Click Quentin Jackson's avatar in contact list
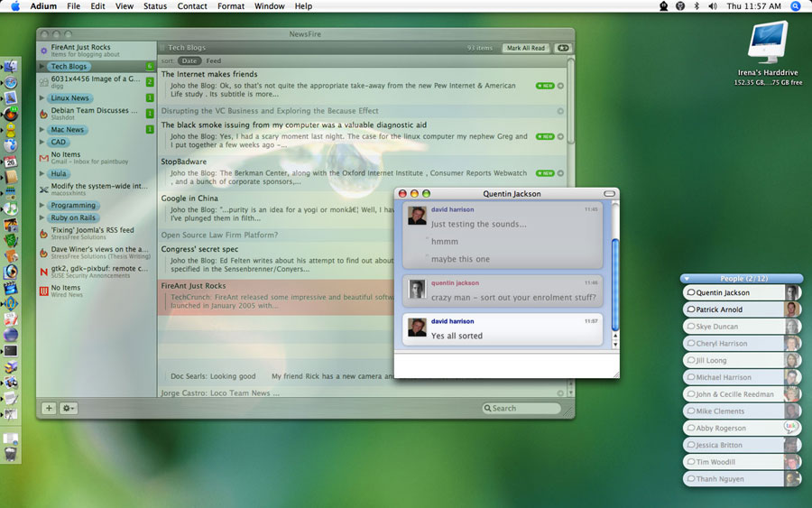This screenshot has width=812, height=508. click(792, 292)
